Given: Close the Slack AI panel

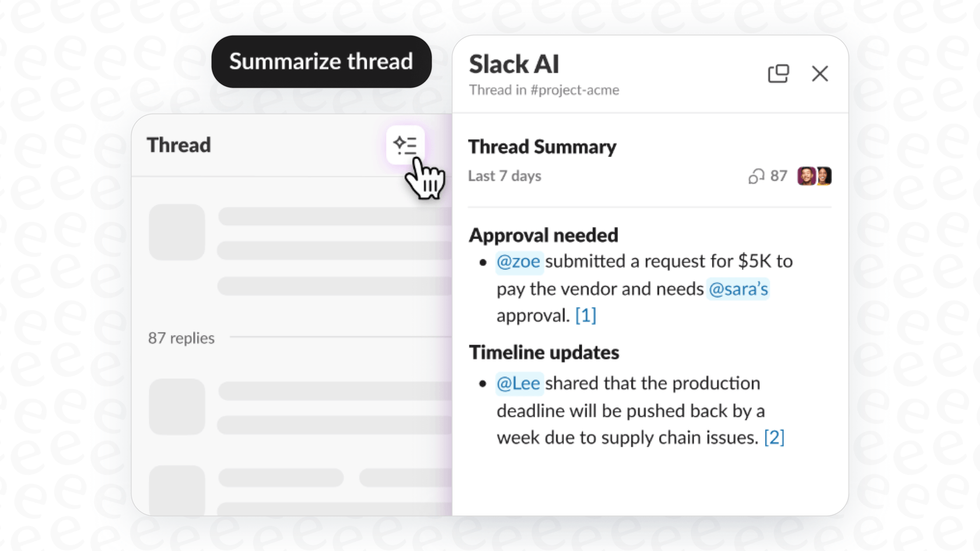Looking at the screenshot, I should pyautogui.click(x=820, y=73).
